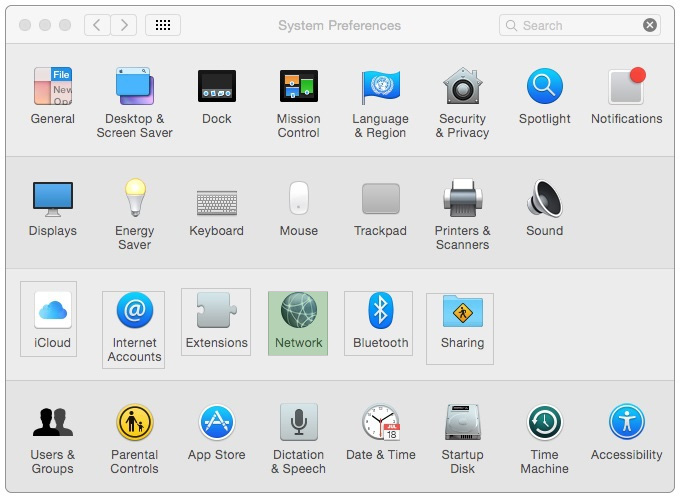Open Trackpad settings
The image size is (680, 498).
pyautogui.click(x=380, y=208)
